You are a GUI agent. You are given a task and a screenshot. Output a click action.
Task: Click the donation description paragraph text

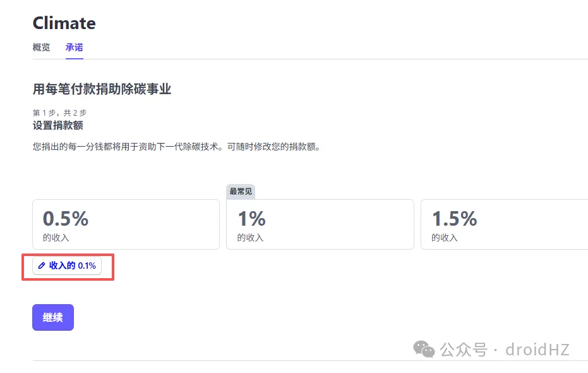tap(176, 147)
